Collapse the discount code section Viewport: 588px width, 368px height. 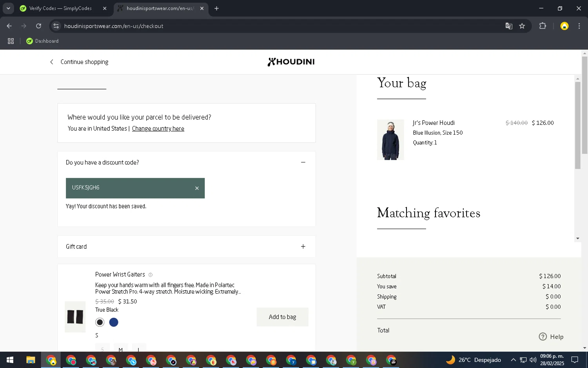pos(303,162)
